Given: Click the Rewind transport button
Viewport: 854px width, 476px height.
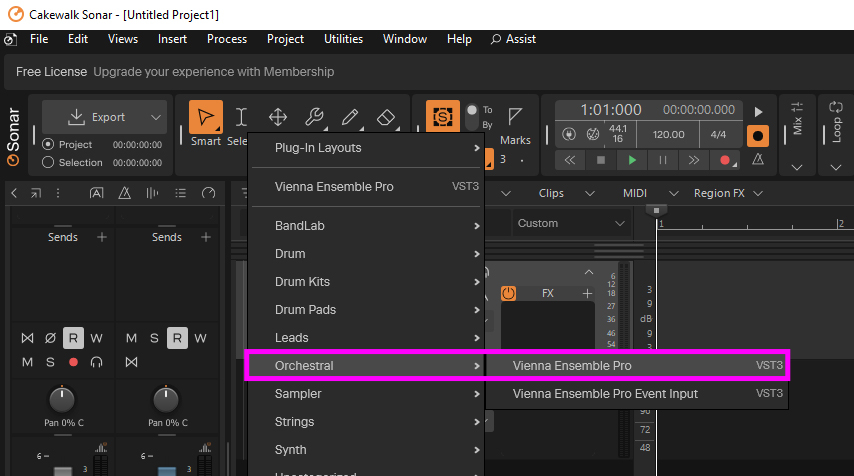Looking at the screenshot, I should coord(570,160).
